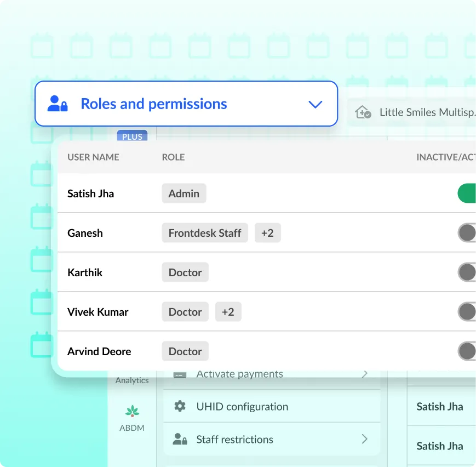Click Arvind Deore's Doctor role tag

185,351
